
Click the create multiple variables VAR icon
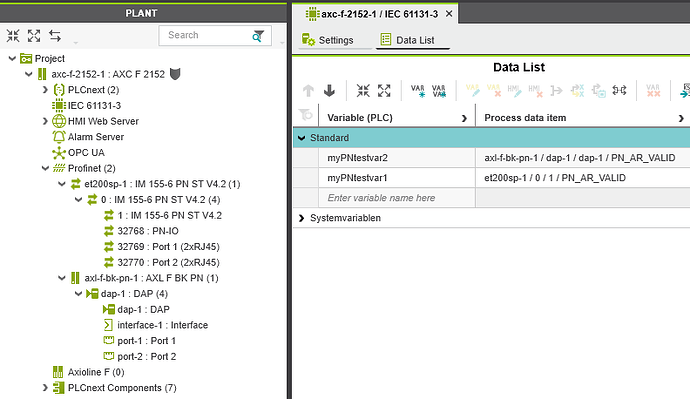tap(439, 91)
